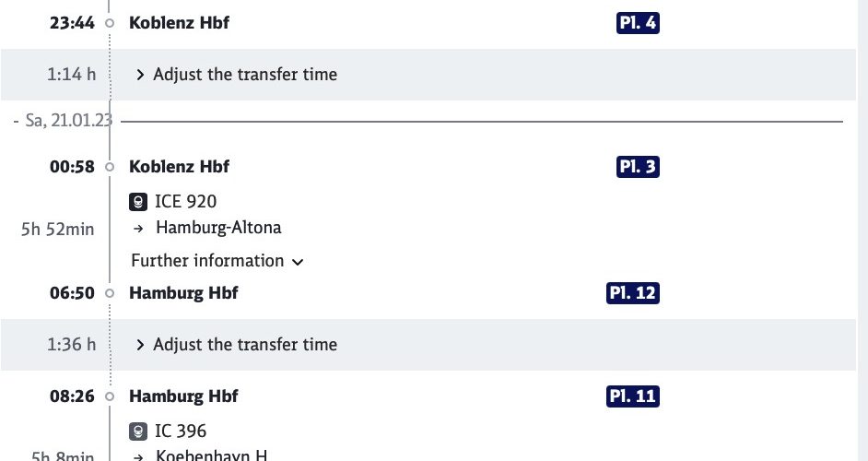Click arrow icon before Koebenhavn H
868x461 pixels.
pyautogui.click(x=138, y=457)
